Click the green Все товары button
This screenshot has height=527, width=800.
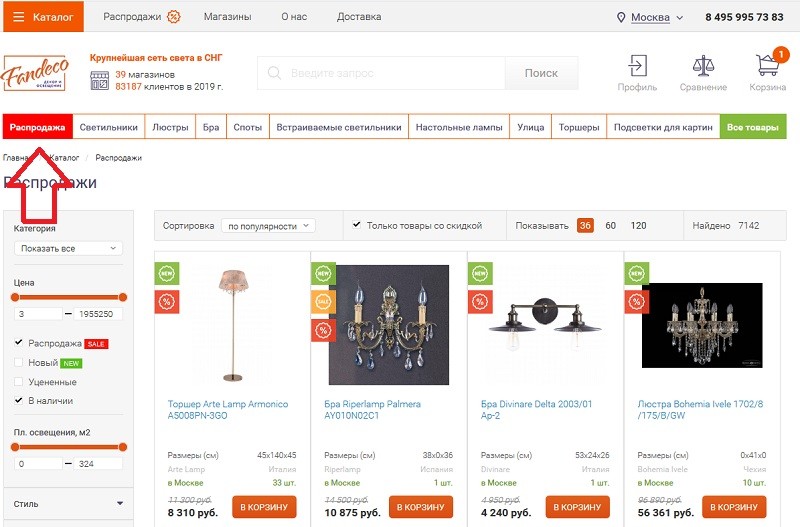(x=753, y=127)
